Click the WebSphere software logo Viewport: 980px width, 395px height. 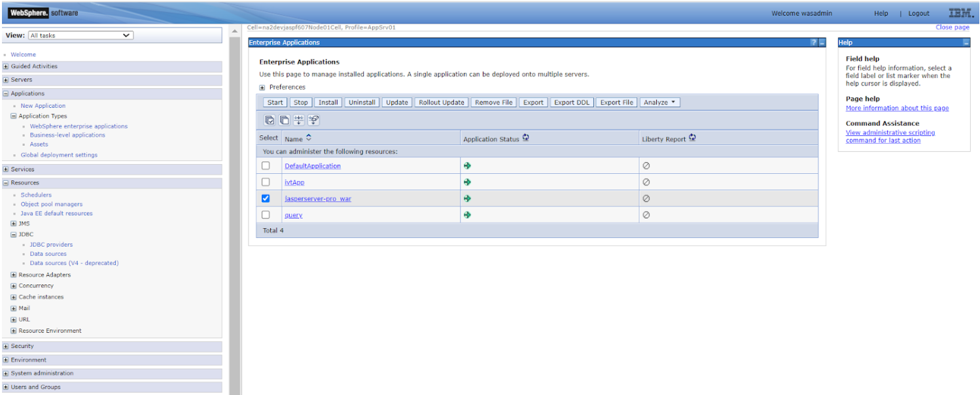(x=43, y=13)
